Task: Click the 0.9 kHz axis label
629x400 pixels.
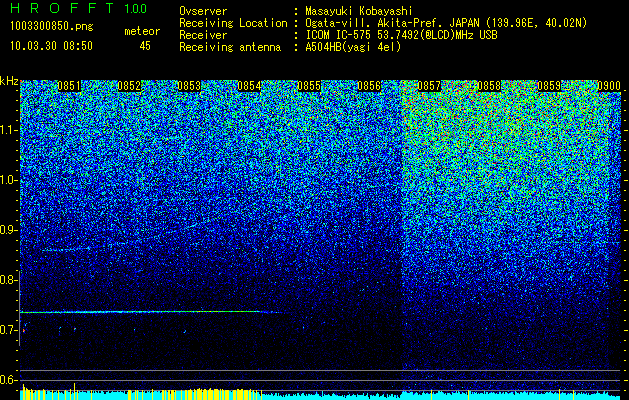Action: 9,230
